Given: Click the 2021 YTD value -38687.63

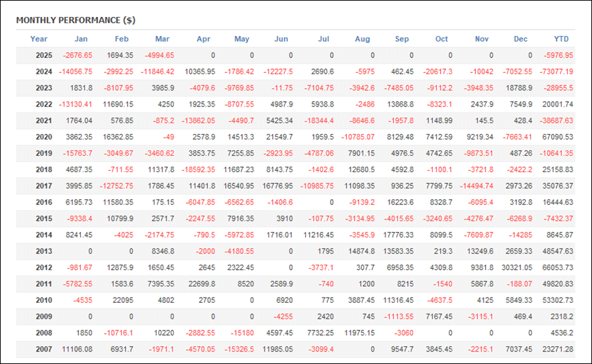Looking at the screenshot, I should pyautogui.click(x=556, y=121).
